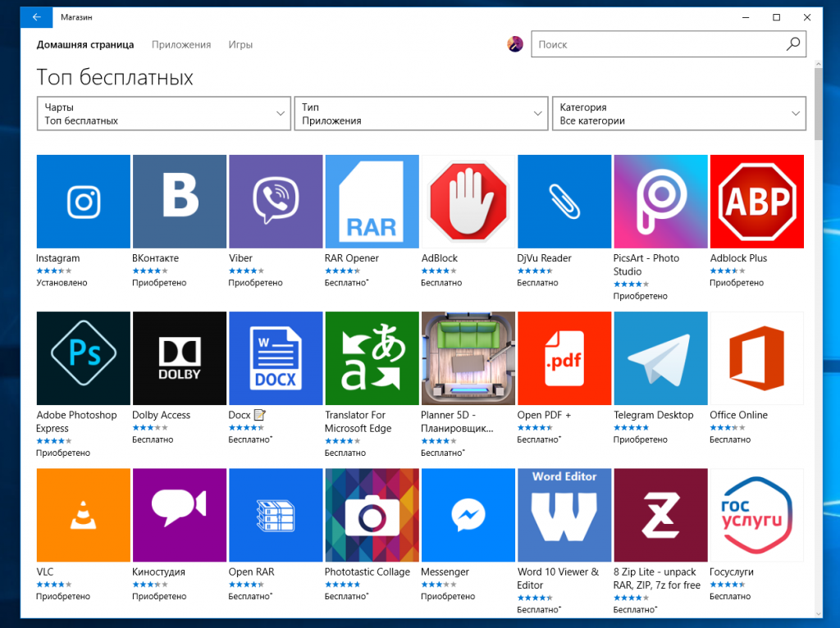Select the Adobe Photoshop Express icon
This screenshot has height=628, width=840.
click(x=84, y=358)
